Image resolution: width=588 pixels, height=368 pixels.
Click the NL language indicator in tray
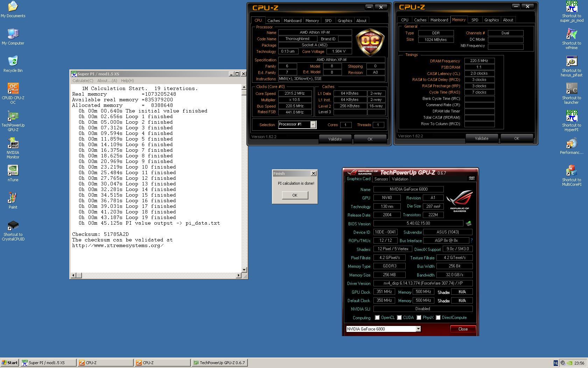click(x=555, y=363)
